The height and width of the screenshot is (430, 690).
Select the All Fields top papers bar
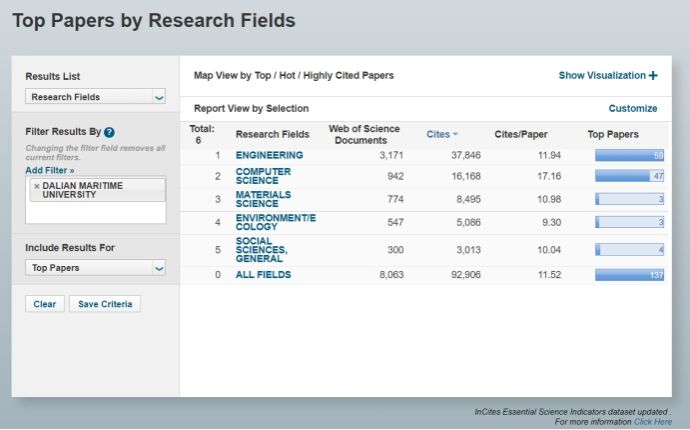629,275
